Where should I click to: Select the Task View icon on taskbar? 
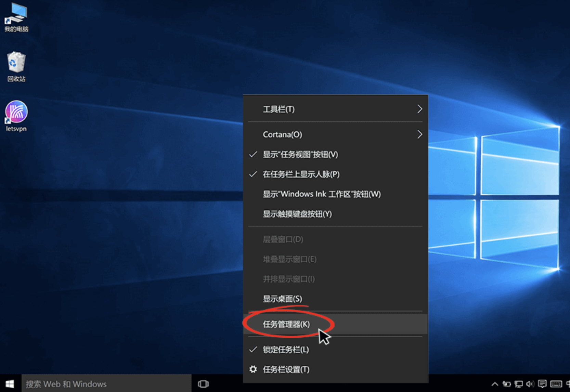(x=203, y=384)
